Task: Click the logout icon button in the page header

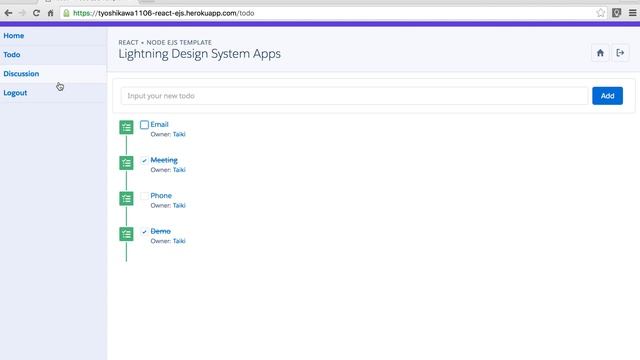Action: (x=620, y=53)
